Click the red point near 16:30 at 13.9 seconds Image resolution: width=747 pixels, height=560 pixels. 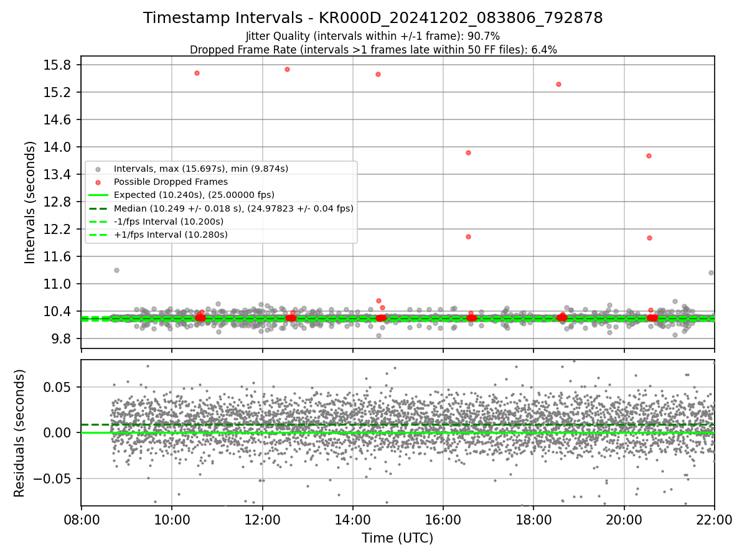coord(468,152)
